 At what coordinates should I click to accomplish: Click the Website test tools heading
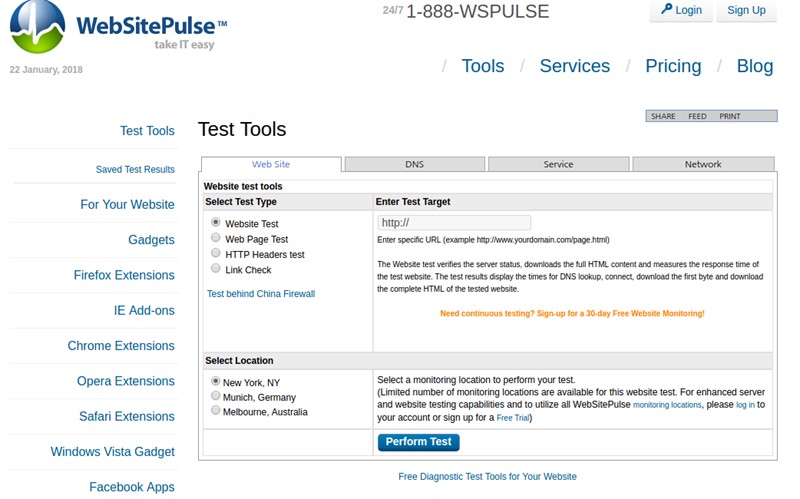243,186
